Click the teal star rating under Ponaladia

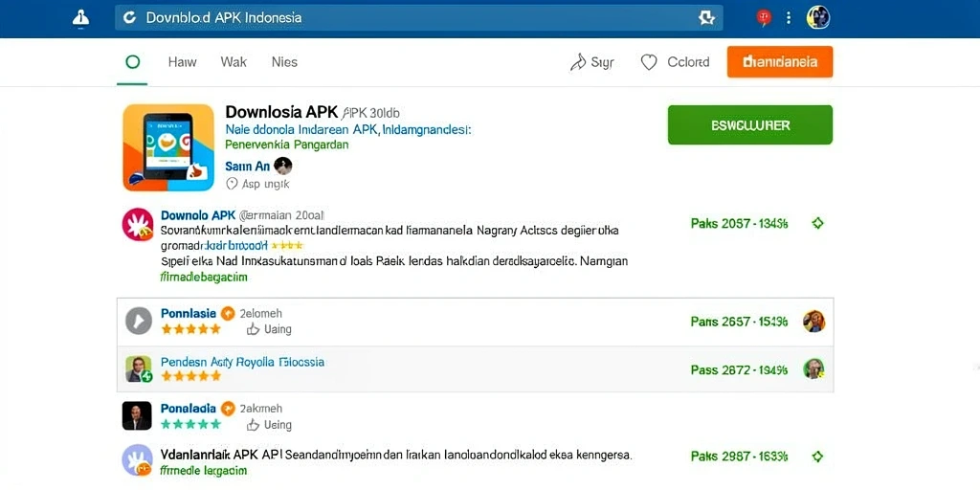(190, 424)
